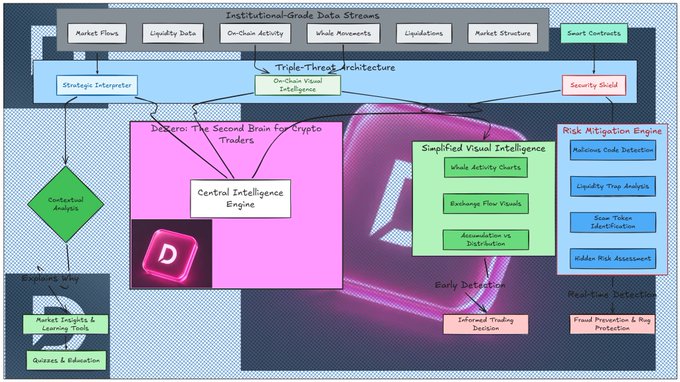Select the Strategic Interpreter node
Image resolution: width=680 pixels, height=382 pixels.
97,85
